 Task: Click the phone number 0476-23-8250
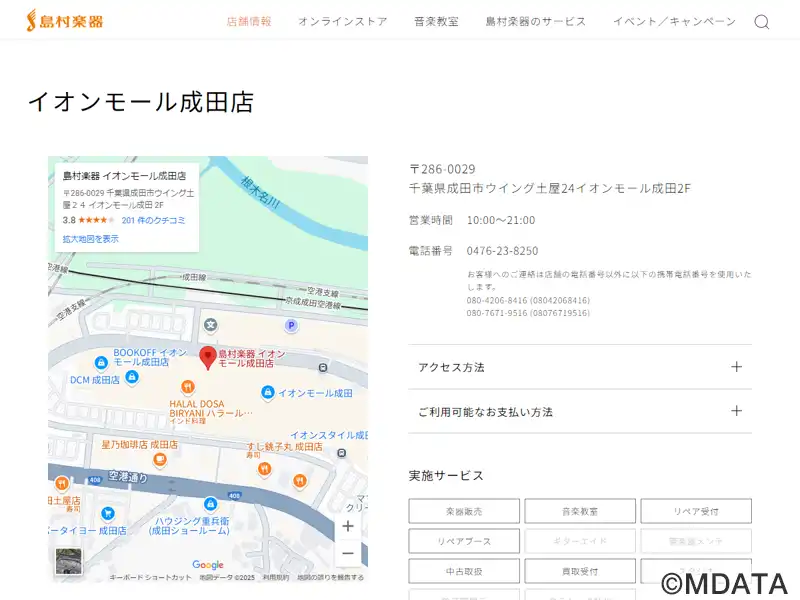[503, 251]
